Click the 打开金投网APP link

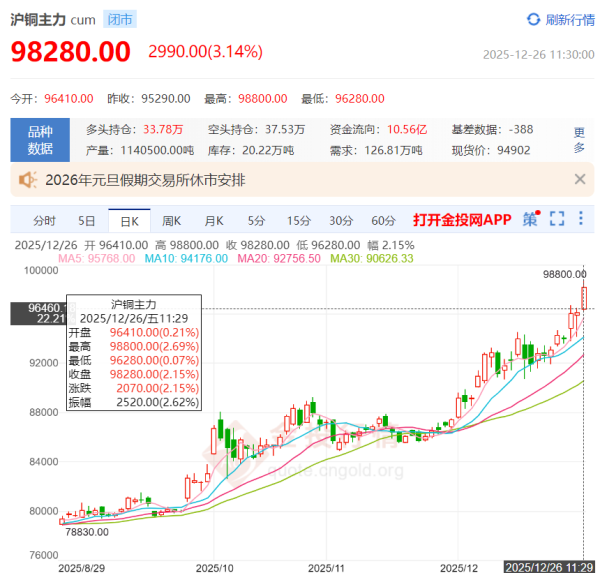click(462, 220)
